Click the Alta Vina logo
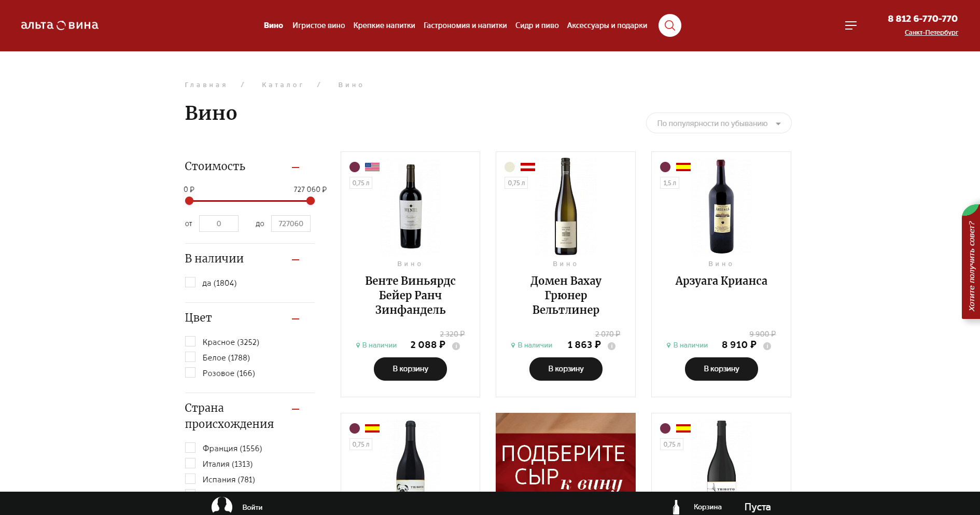The image size is (980, 515). click(x=60, y=25)
